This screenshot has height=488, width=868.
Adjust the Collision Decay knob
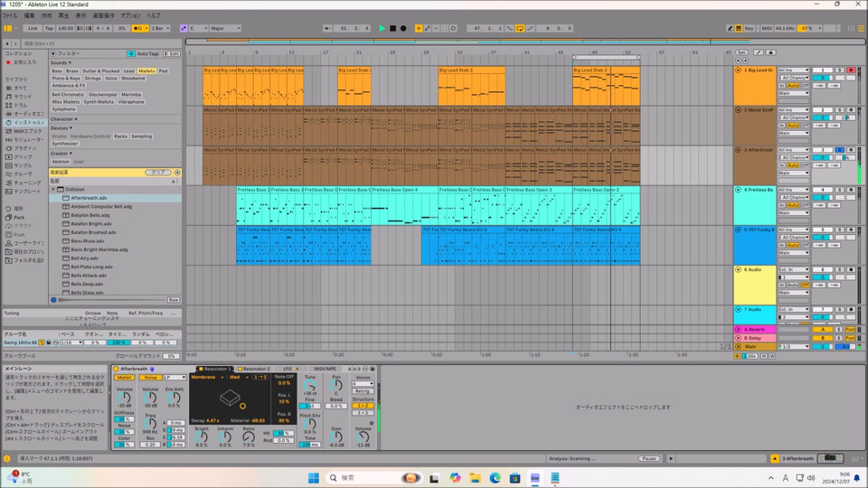point(205,420)
